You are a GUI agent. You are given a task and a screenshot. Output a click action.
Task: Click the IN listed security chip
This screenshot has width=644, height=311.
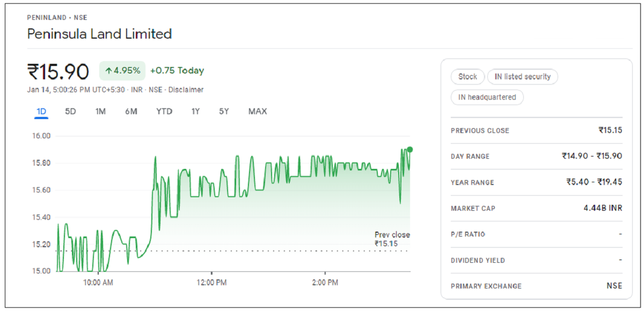(523, 77)
